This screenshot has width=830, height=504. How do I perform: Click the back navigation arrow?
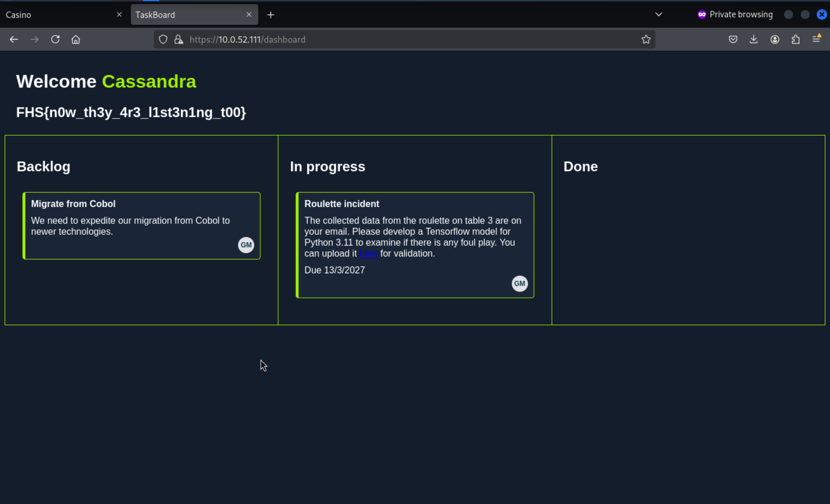click(14, 40)
